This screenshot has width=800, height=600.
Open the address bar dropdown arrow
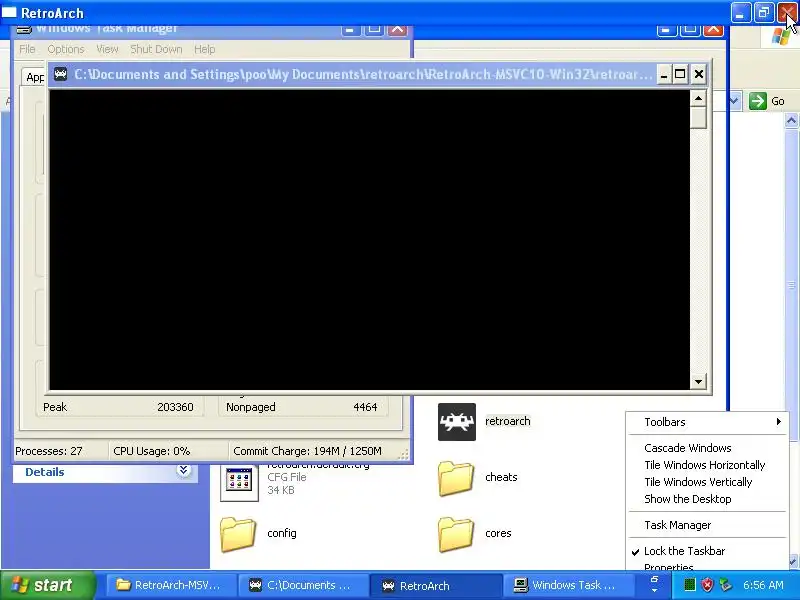[x=734, y=101]
